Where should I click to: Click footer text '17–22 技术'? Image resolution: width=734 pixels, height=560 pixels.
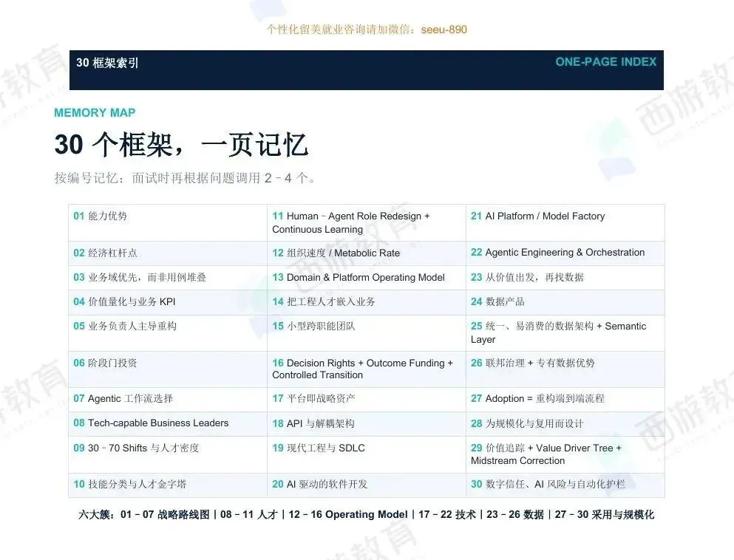point(447,515)
